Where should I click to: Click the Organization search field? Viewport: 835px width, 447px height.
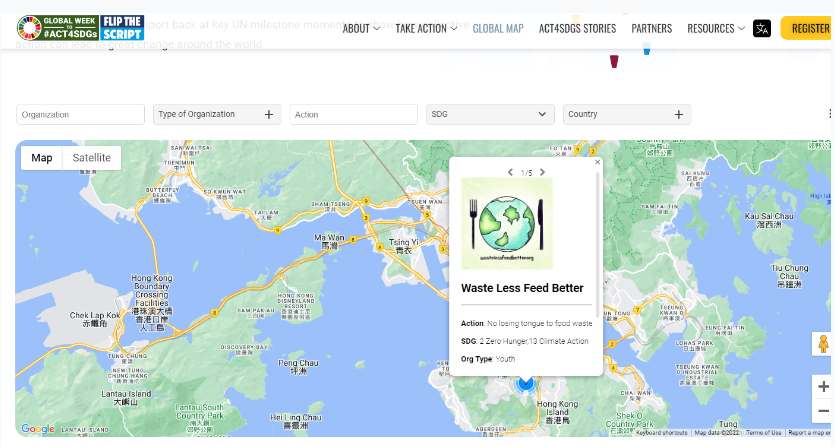tap(80, 114)
